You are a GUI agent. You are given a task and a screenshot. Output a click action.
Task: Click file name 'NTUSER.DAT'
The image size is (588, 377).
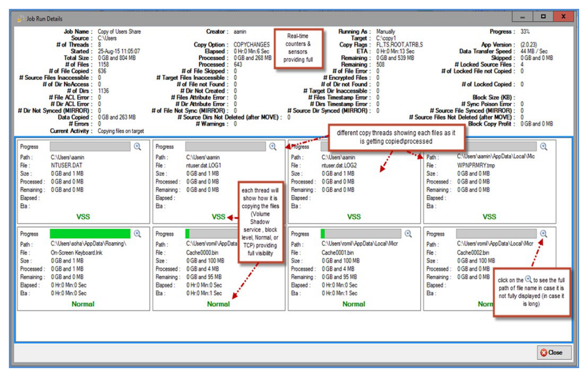tap(68, 166)
